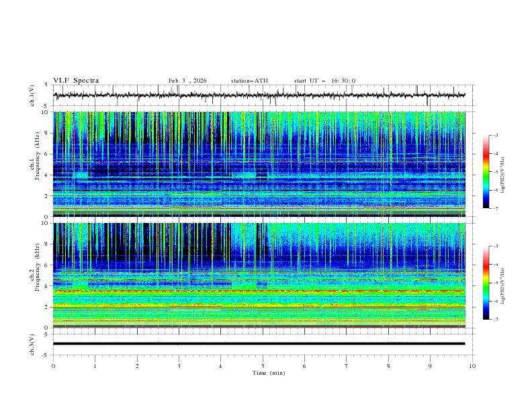
Task: Select ch.2 color bar "log(PSD)(V²/Hz)" label
Action: (x=503, y=286)
